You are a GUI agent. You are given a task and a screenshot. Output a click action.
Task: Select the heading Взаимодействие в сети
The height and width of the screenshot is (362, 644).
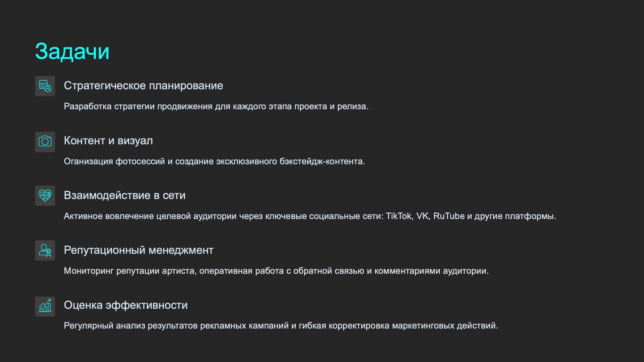point(124,195)
